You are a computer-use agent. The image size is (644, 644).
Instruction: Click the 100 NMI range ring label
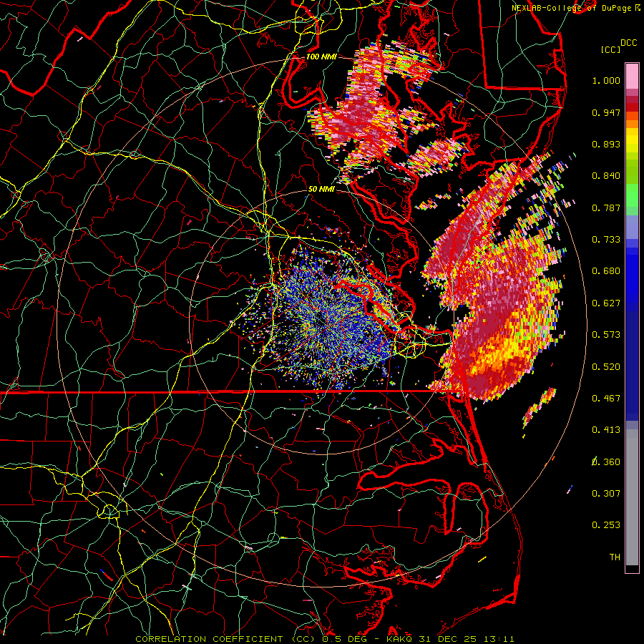pyautogui.click(x=321, y=57)
